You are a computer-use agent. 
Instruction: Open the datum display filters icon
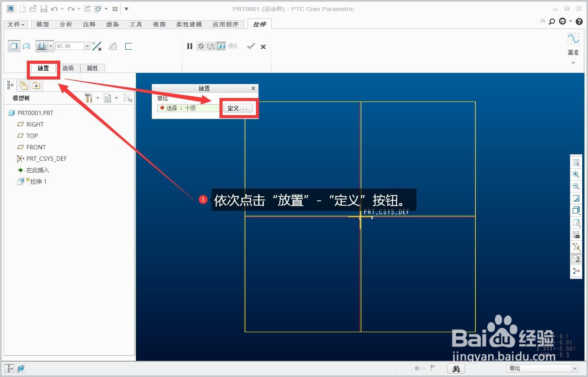pyautogui.click(x=576, y=247)
